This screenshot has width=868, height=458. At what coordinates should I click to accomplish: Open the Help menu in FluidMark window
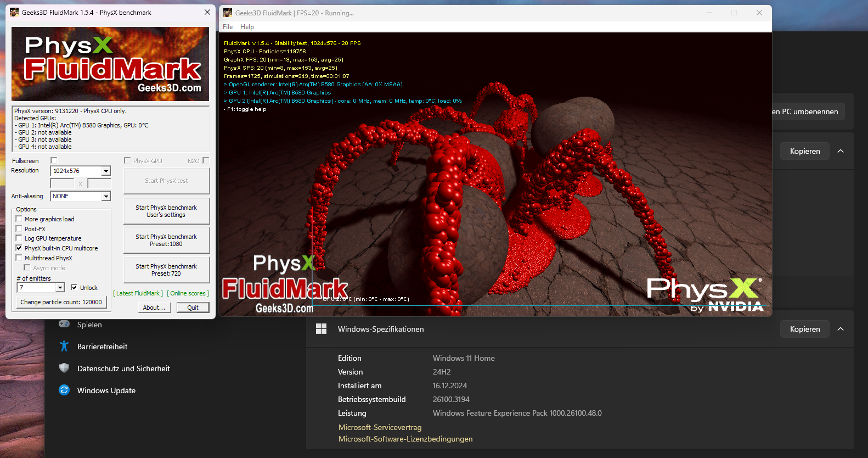click(x=247, y=27)
